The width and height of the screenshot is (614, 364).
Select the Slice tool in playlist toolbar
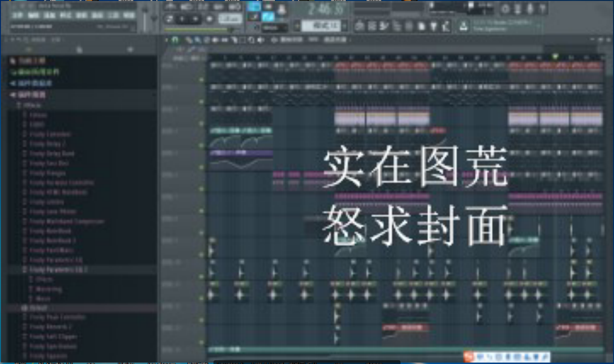click(x=233, y=40)
